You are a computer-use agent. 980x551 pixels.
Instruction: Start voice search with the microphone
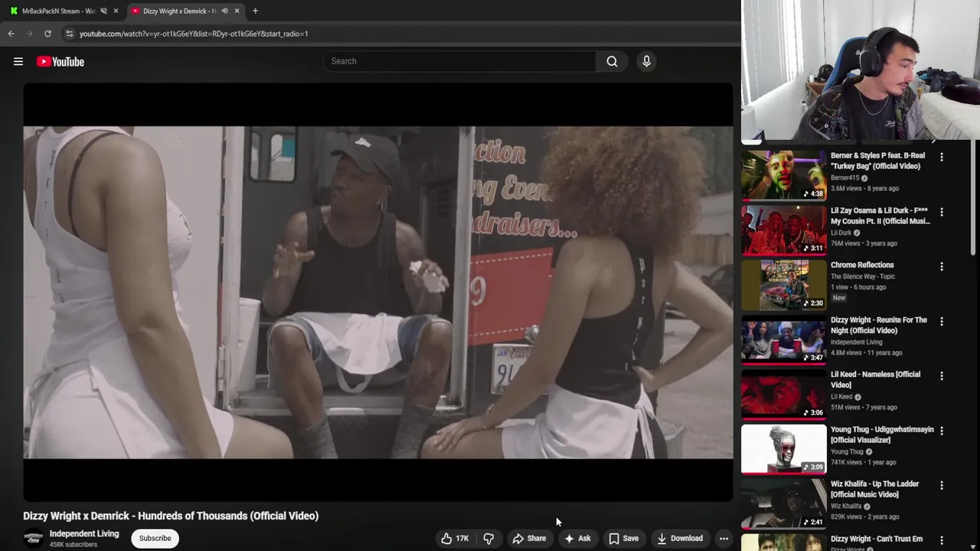(x=646, y=61)
